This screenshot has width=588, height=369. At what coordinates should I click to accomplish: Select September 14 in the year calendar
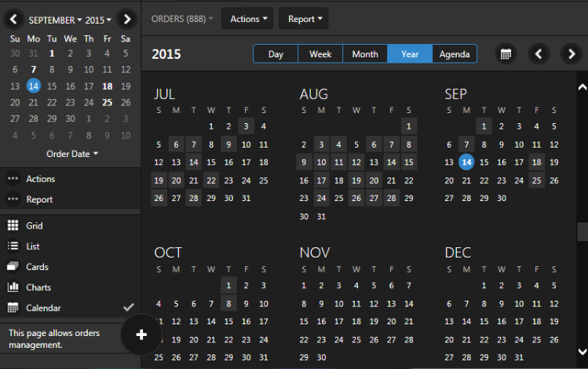point(466,162)
